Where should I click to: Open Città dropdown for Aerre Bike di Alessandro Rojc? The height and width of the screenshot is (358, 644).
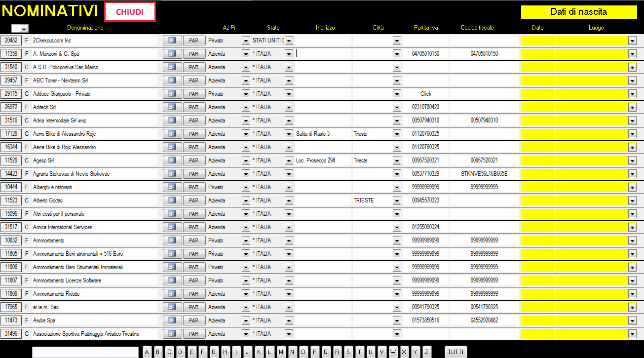(x=397, y=134)
